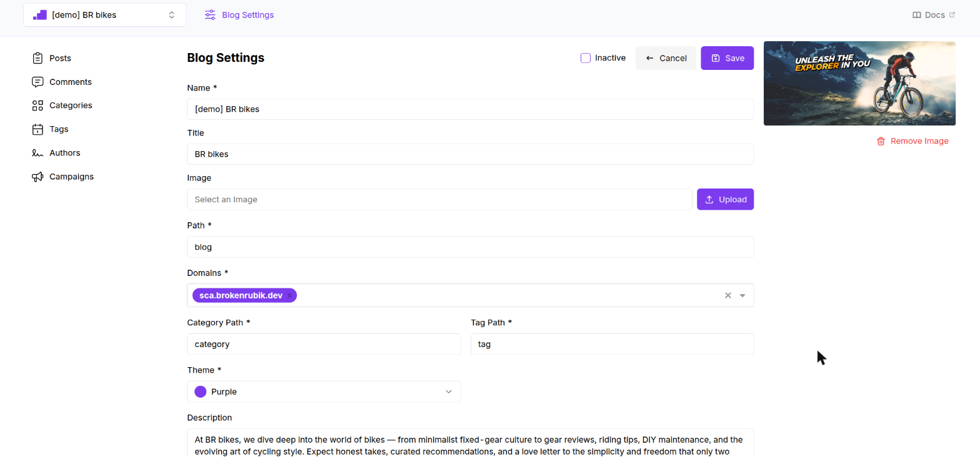Image resolution: width=980 pixels, height=457 pixels.
Task: Focus the Path field containing blog
Action: 470,247
